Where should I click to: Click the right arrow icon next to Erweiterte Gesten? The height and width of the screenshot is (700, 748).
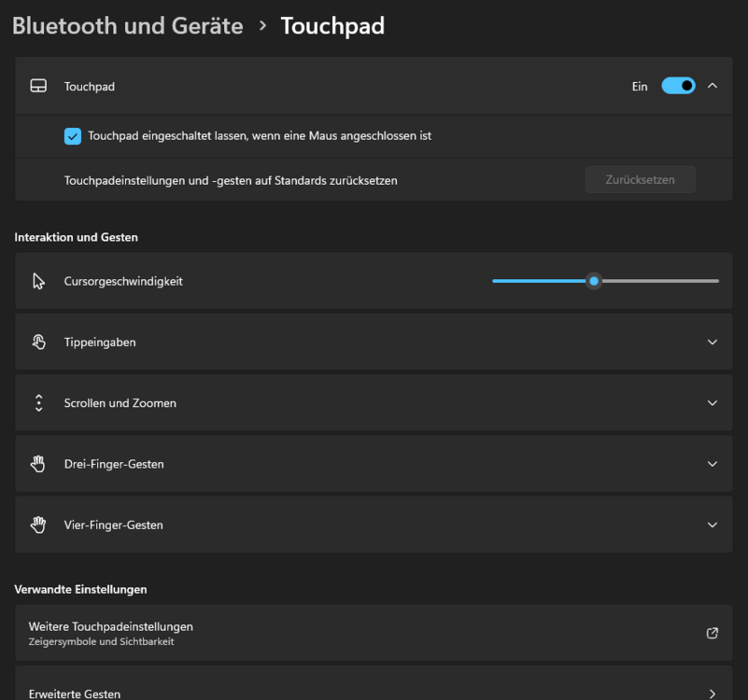(x=713, y=693)
